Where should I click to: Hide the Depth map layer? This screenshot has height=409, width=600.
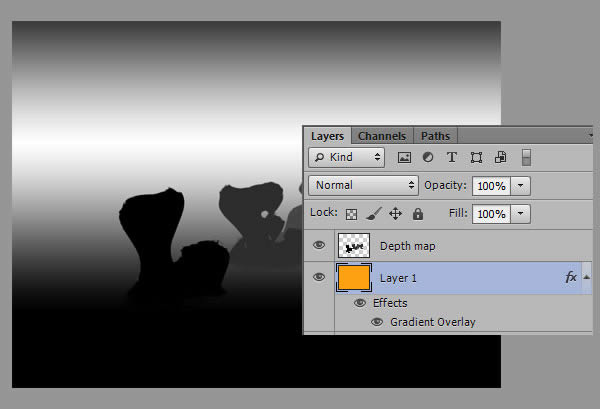319,245
